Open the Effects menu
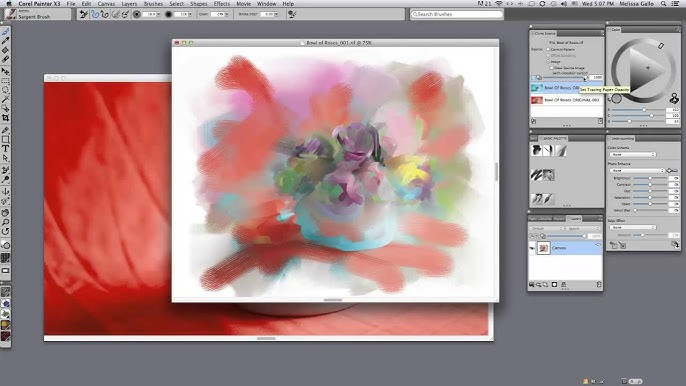The image size is (686, 386). (222, 4)
